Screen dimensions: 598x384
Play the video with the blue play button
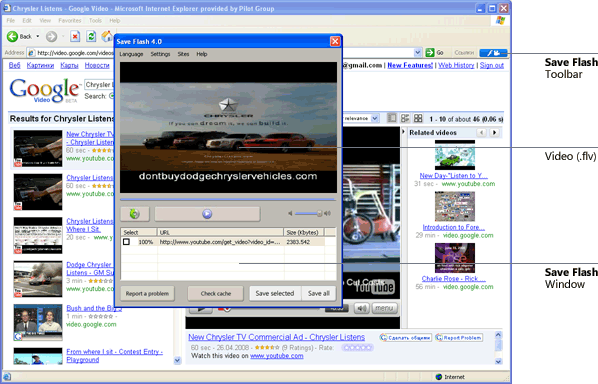tap(207, 214)
